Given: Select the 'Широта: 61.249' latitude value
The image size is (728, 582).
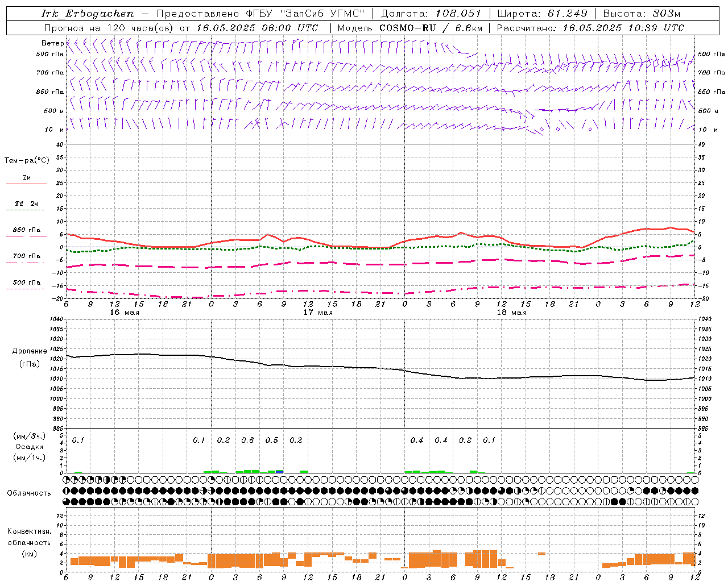Looking at the screenshot, I should 542,14.
